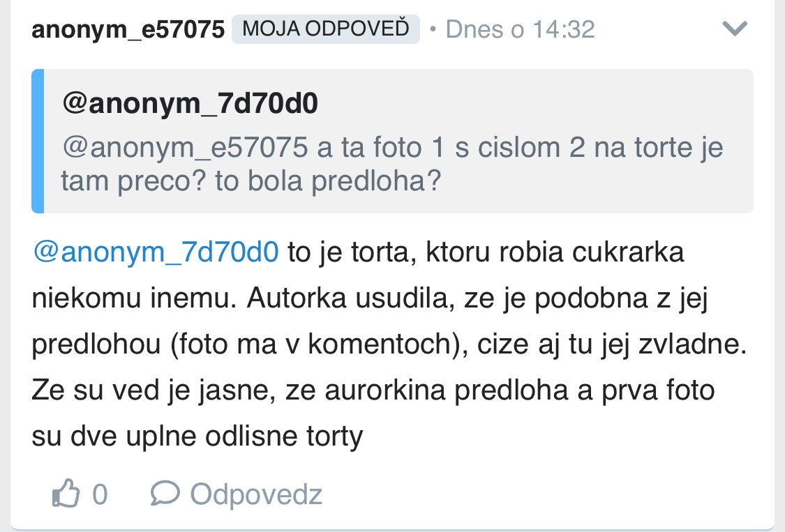Click the Odpovedz reply link
The image size is (785, 532).
[256, 494]
